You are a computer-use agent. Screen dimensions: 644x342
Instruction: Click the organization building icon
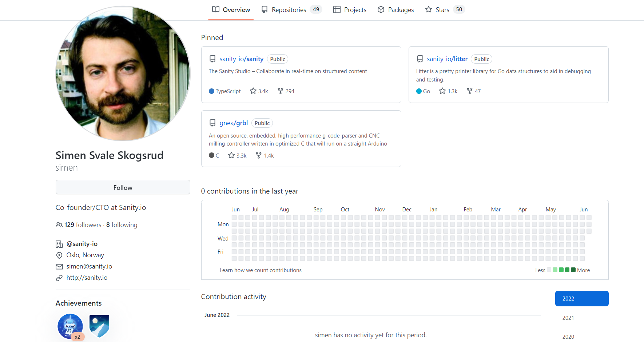59,244
